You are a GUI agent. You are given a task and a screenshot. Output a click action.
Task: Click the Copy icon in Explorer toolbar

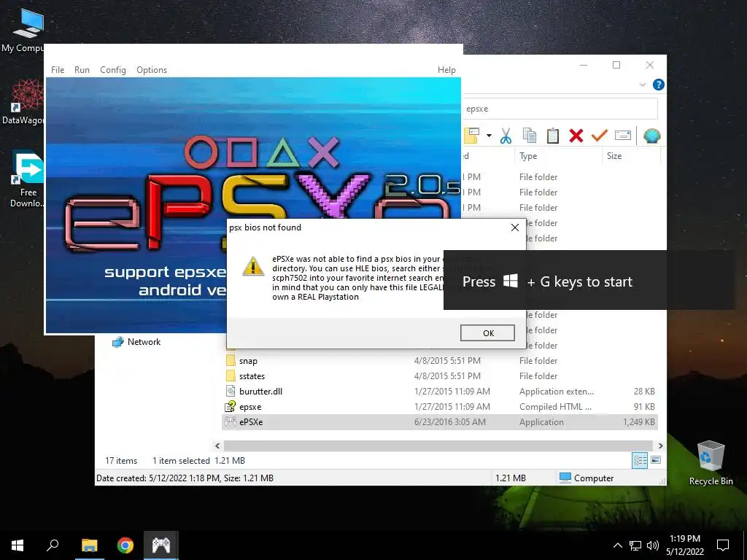click(x=530, y=136)
